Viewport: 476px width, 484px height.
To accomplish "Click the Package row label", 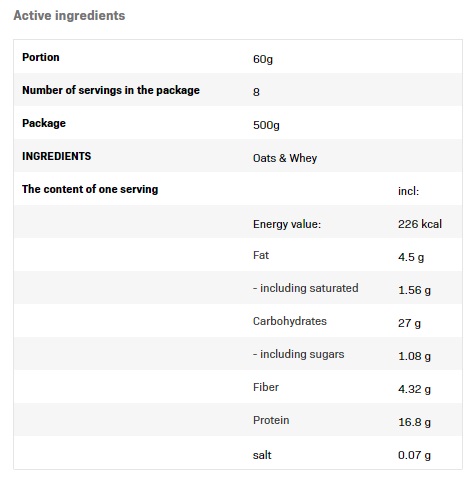I will tap(44, 123).
